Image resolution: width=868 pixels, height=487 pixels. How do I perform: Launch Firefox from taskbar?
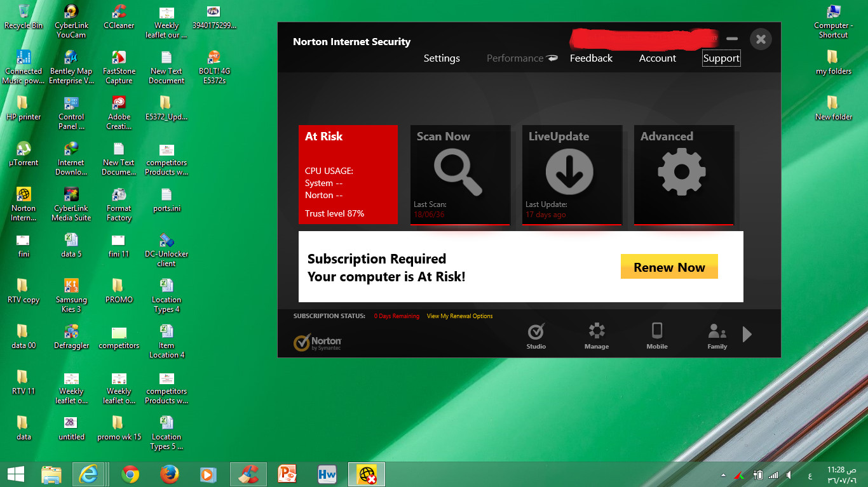click(x=169, y=474)
